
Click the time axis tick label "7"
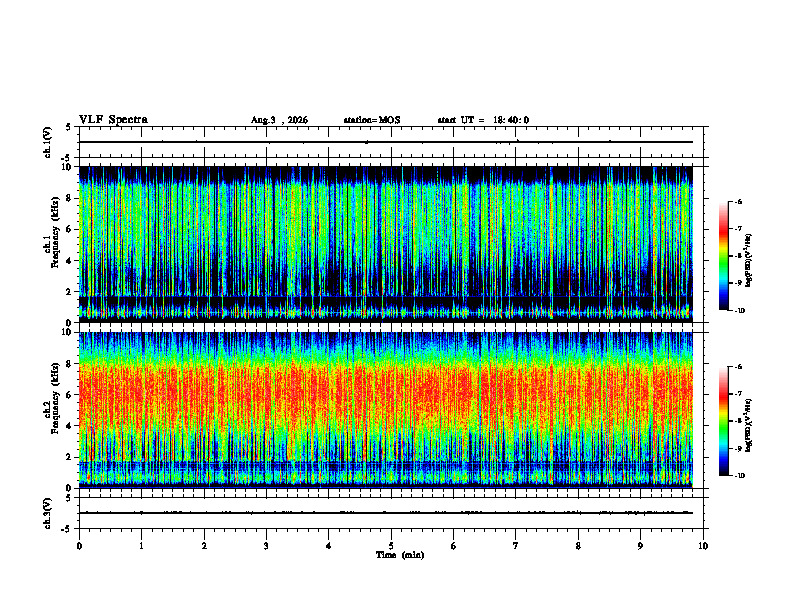(516, 546)
